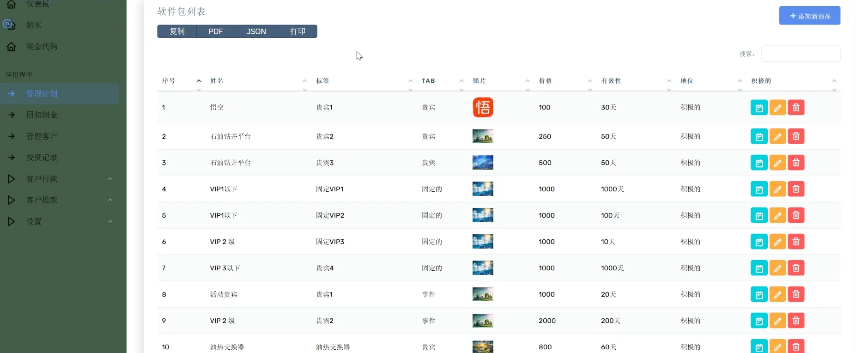Export table data using the JSON button
Image resolution: width=868 pixels, height=353 pixels.
coord(256,31)
